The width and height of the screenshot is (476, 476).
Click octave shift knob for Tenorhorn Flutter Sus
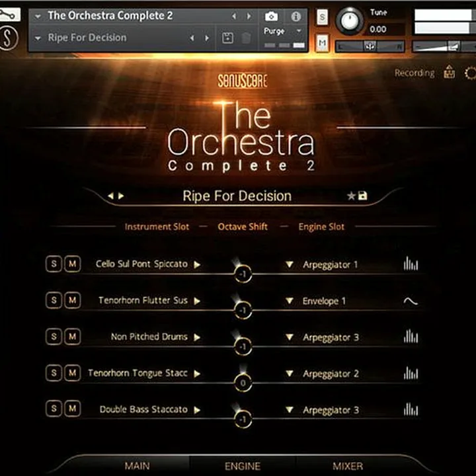pos(243,310)
